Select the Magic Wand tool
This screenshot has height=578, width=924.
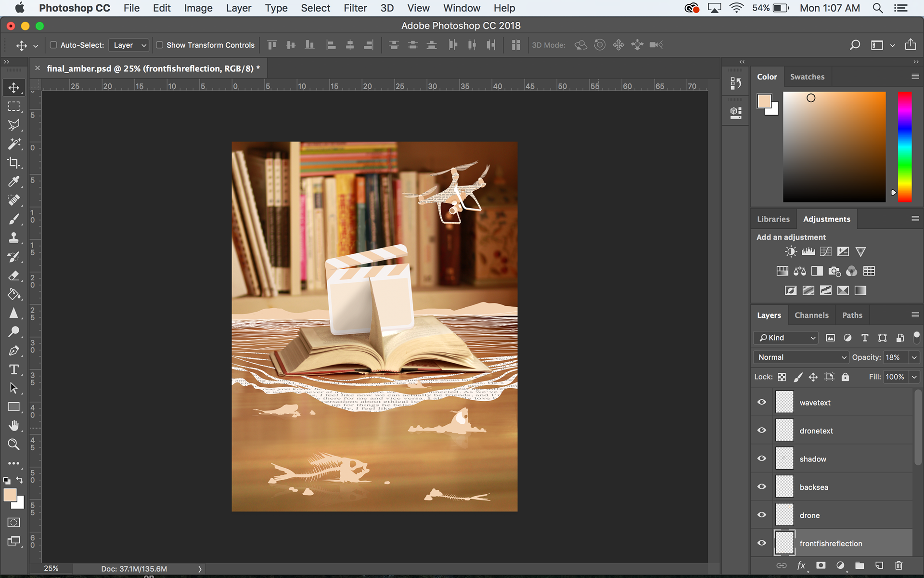[x=13, y=144]
